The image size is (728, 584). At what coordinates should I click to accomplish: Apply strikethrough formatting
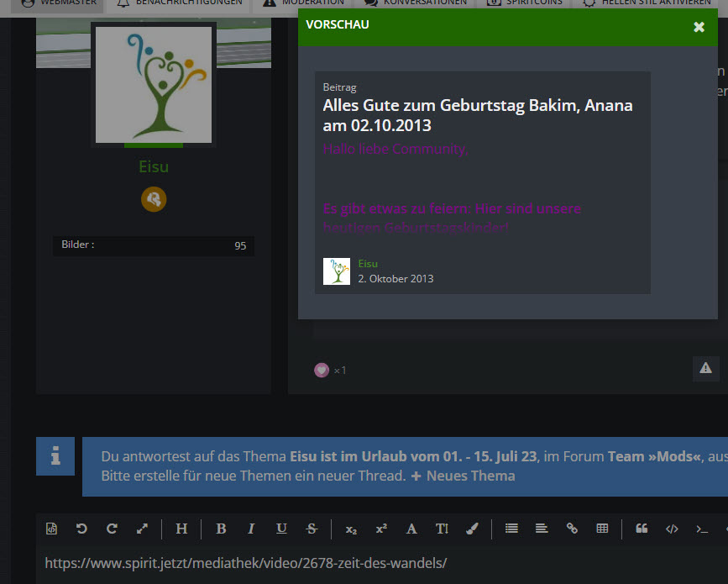pos(312,529)
